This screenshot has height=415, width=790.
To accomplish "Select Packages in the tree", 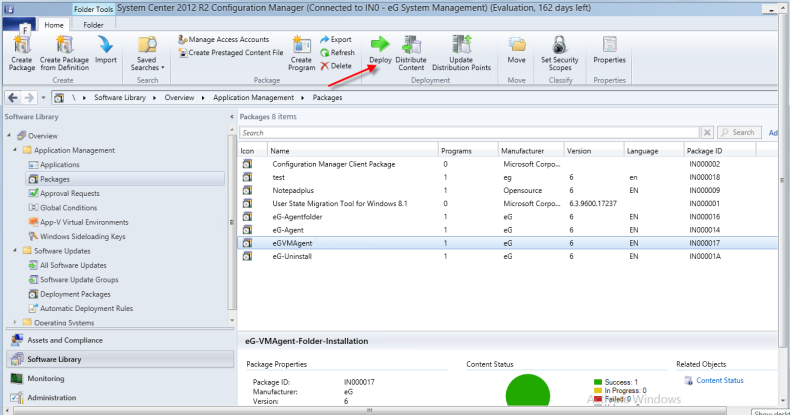I will pos(125,179).
